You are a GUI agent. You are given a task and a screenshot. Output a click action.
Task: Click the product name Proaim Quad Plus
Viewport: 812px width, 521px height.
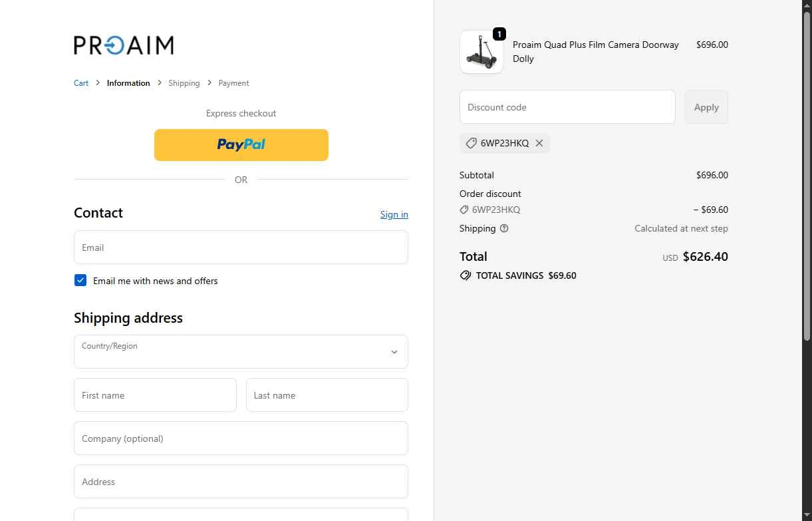pos(596,52)
